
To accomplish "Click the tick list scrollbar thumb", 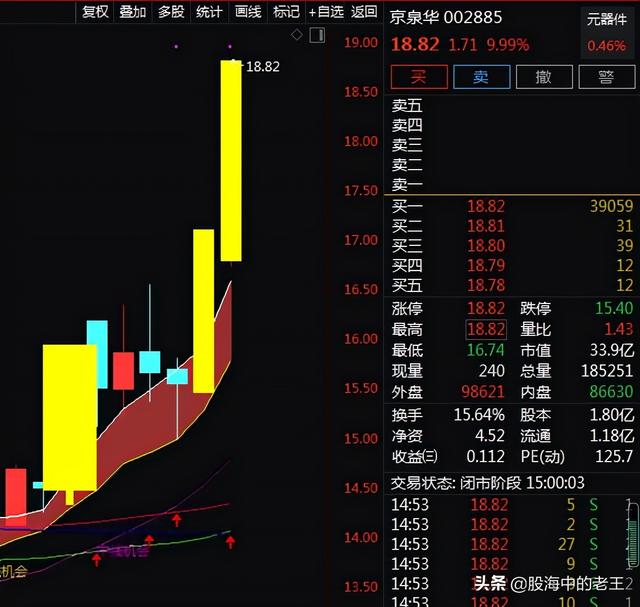I will point(633,535).
